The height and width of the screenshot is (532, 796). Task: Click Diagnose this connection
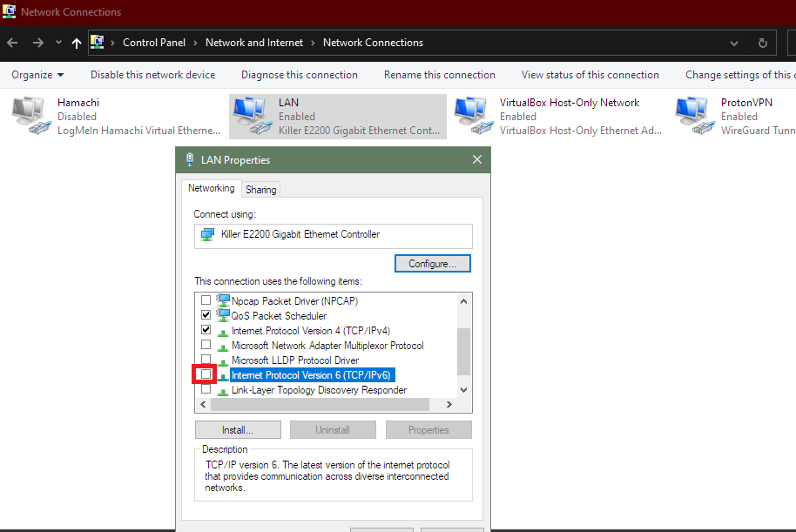[300, 75]
